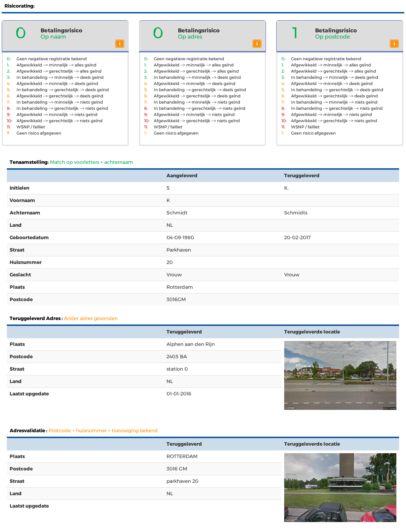Screen dimensions: 406x532
Task: Select delivered surname 'Schmidt'
Action: click(177, 213)
